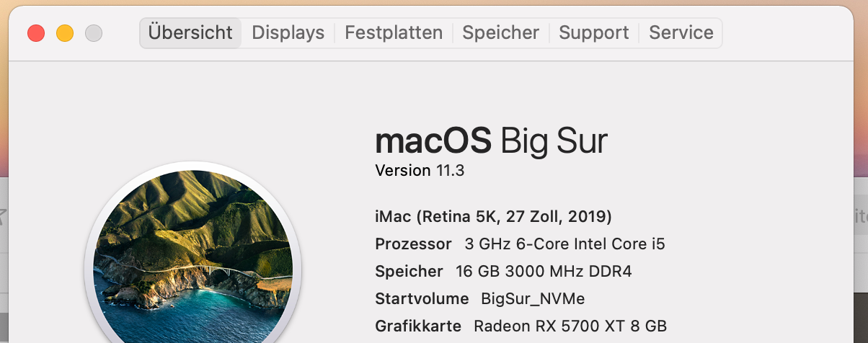This screenshot has width=868, height=343.
Task: Click the Grafikkarte label
Action: (418, 326)
